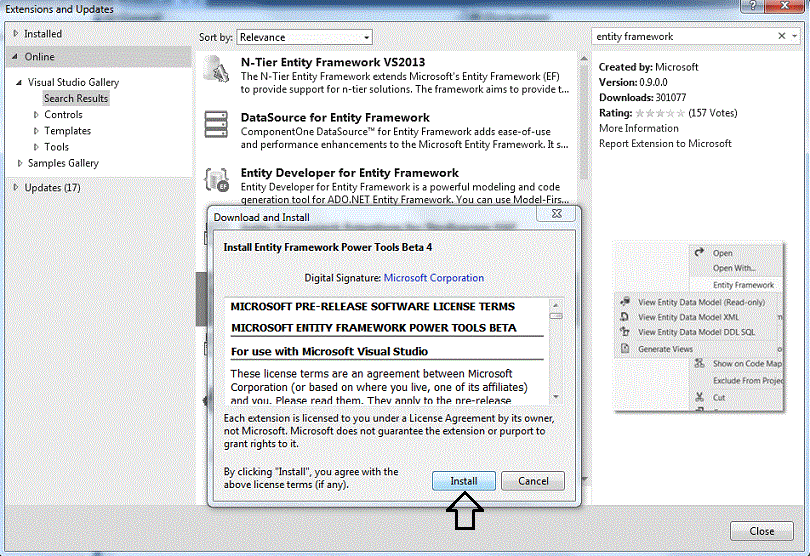Collapse the Online category

pos(15,56)
